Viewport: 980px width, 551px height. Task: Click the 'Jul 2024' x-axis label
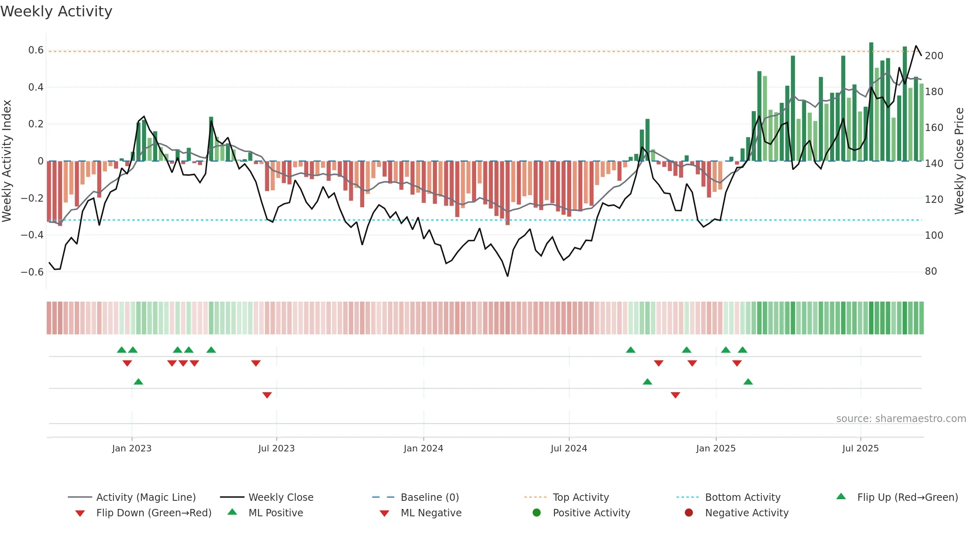click(569, 448)
